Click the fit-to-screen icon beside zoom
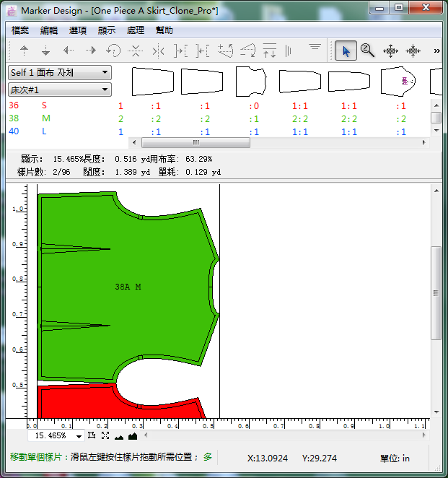448x478 pixels. click(x=105, y=436)
